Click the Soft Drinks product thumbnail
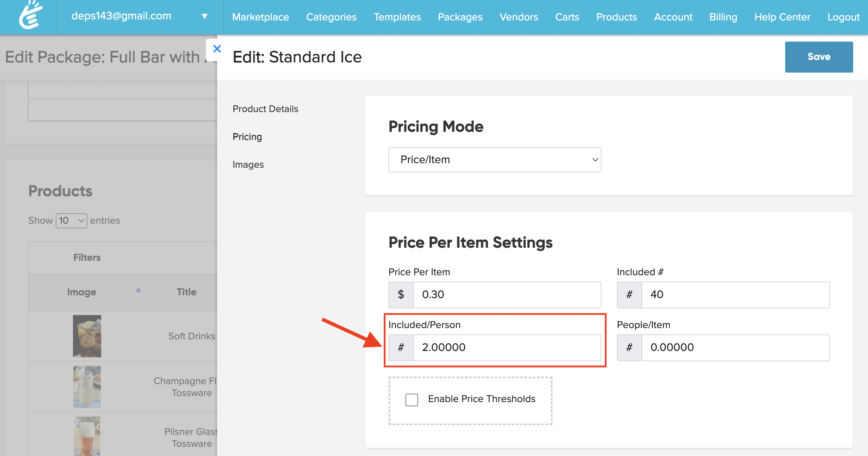 [x=87, y=336]
